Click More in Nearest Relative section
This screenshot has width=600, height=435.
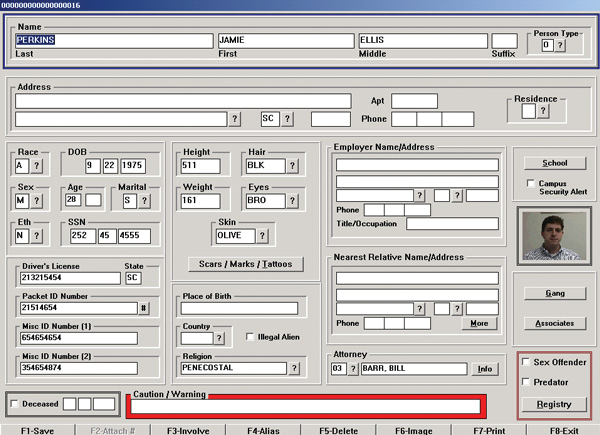(x=479, y=323)
